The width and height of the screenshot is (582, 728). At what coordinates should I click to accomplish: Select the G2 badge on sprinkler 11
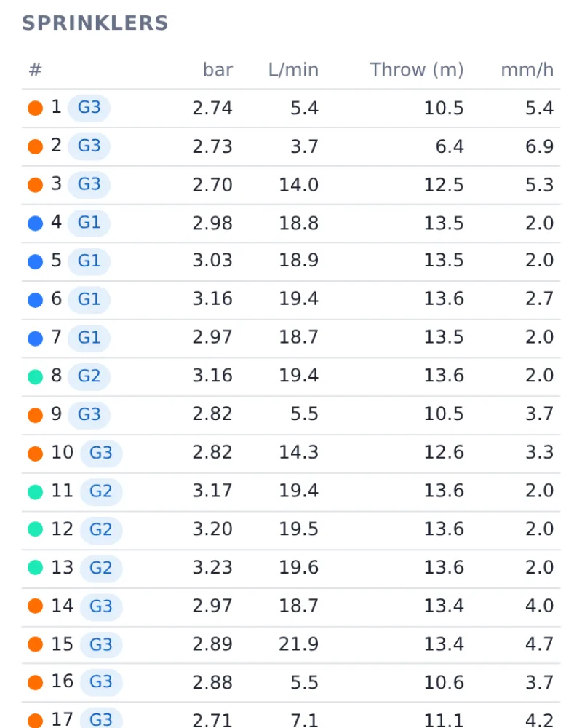point(100,491)
